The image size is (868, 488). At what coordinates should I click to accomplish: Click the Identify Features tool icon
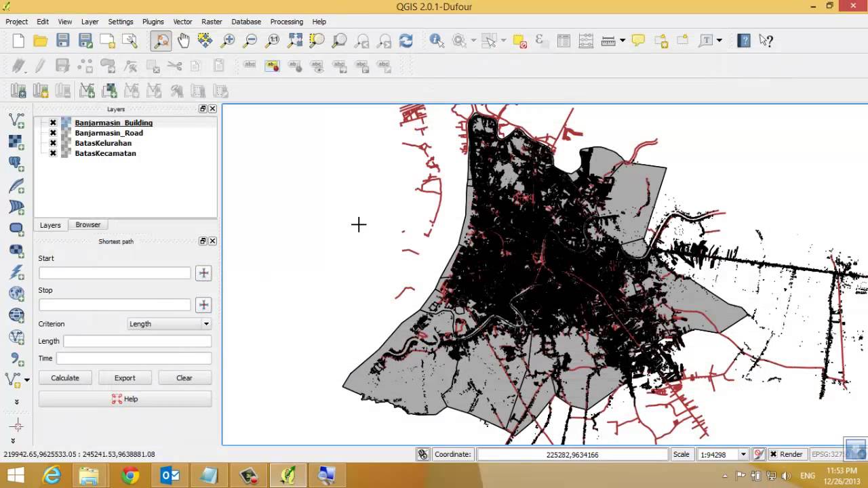click(437, 41)
